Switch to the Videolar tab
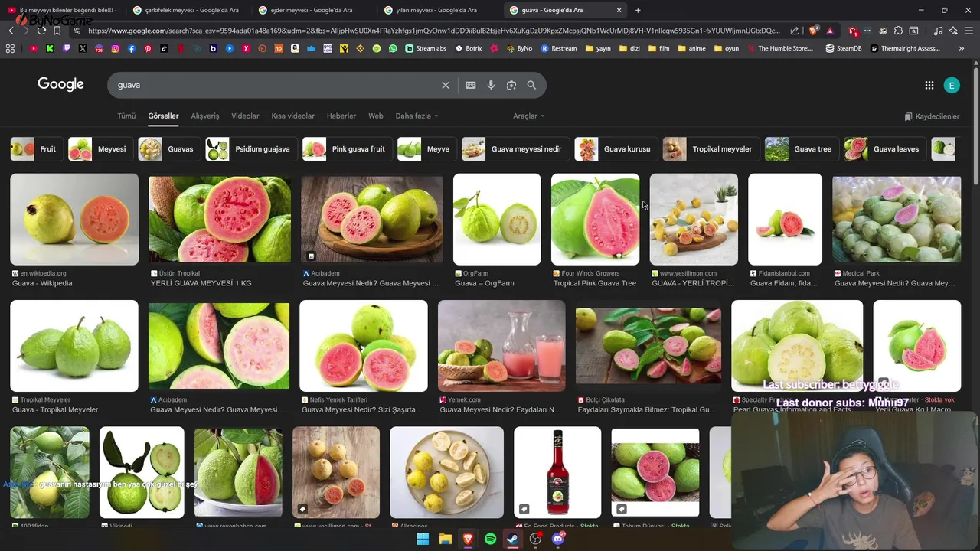This screenshot has height=551, width=980. pyautogui.click(x=245, y=116)
